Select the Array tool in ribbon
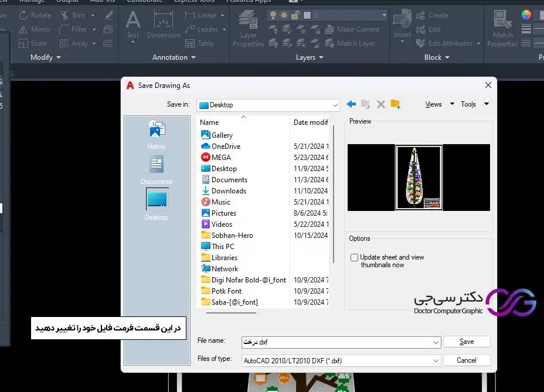 (74, 43)
